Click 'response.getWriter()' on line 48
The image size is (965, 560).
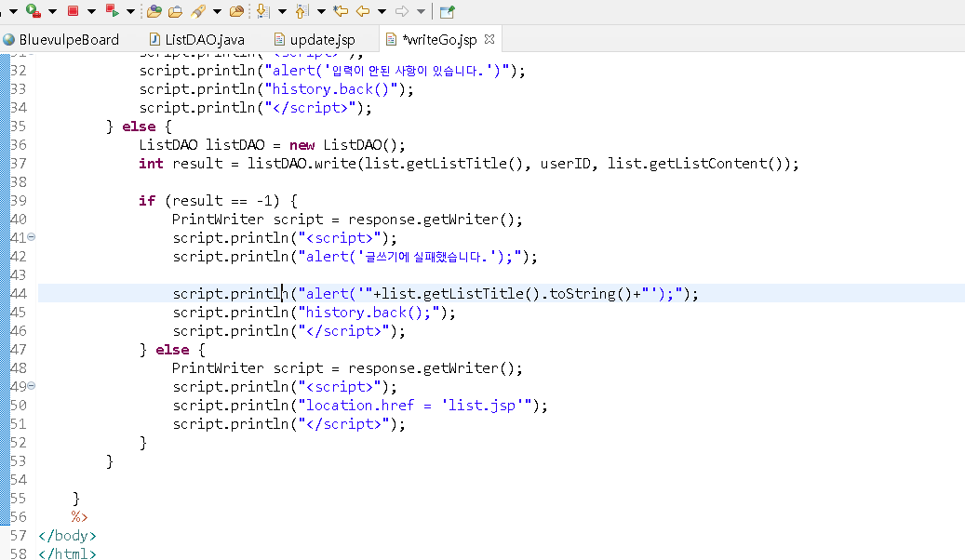pyautogui.click(x=431, y=368)
